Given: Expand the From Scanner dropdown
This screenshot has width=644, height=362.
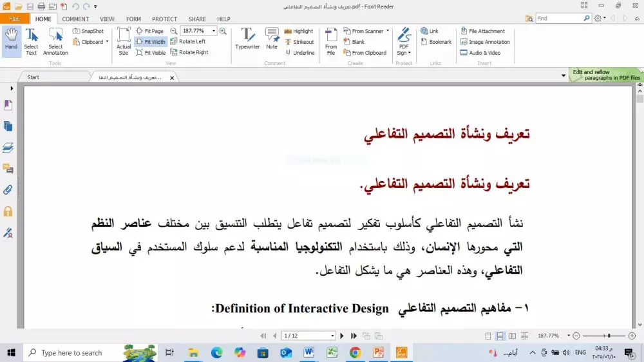Looking at the screenshot, I should (388, 31).
